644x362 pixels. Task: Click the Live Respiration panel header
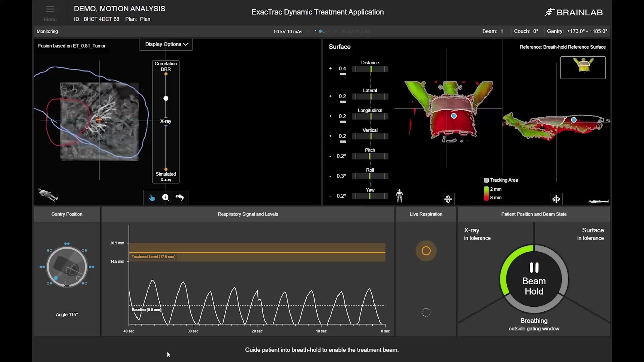426,214
